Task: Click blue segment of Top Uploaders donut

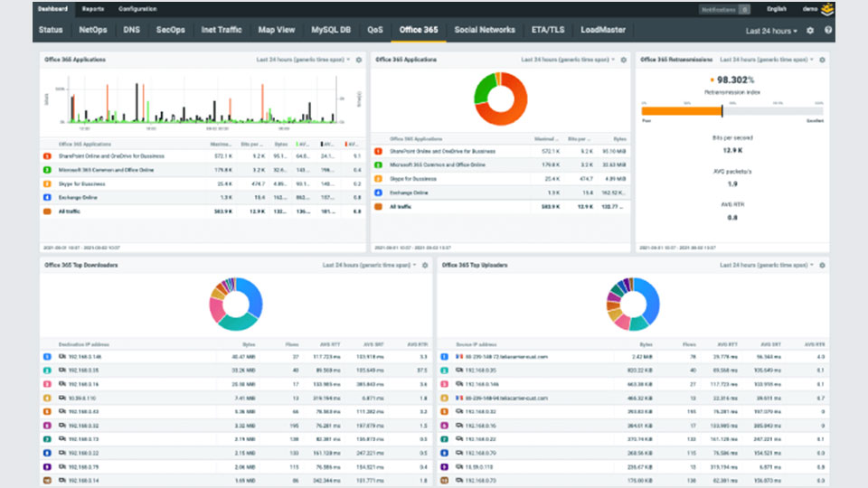Action: coord(651,299)
